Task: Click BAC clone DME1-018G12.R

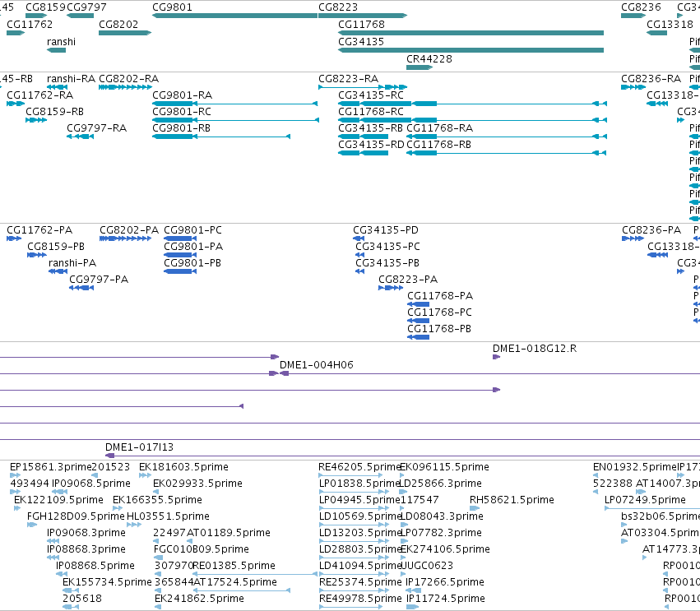Action: point(535,349)
